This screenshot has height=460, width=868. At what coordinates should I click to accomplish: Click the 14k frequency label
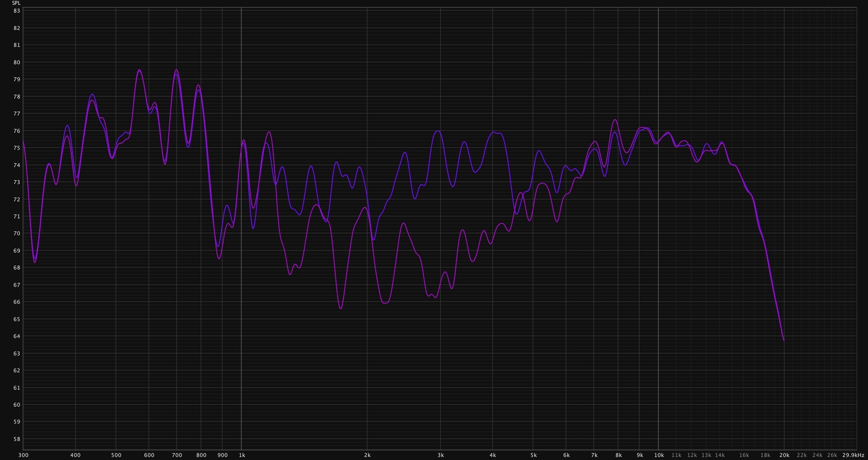coord(720,455)
